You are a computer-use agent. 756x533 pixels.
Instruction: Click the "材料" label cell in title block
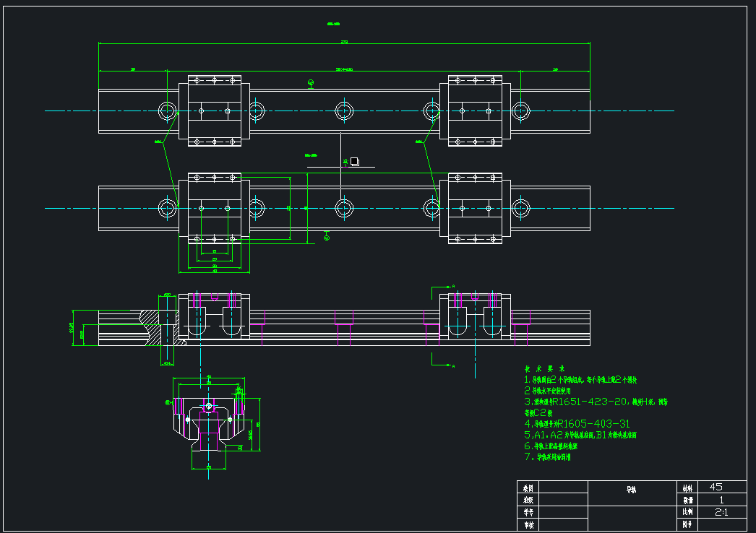687,487
